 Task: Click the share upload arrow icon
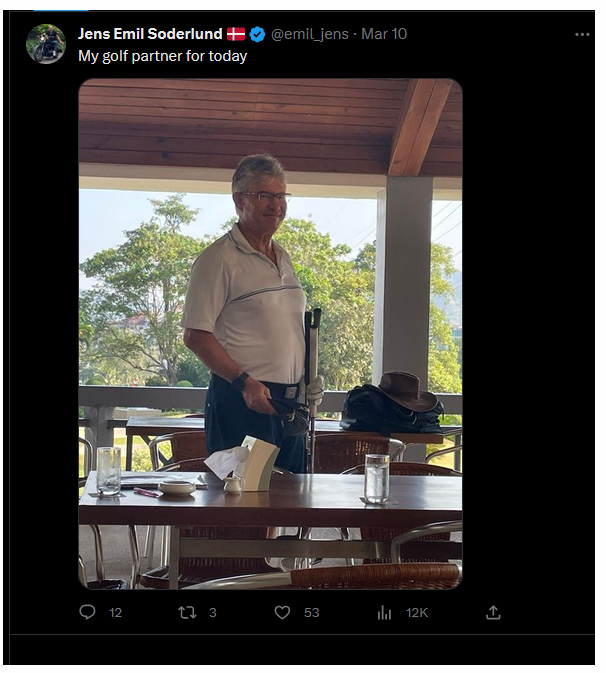pos(493,612)
